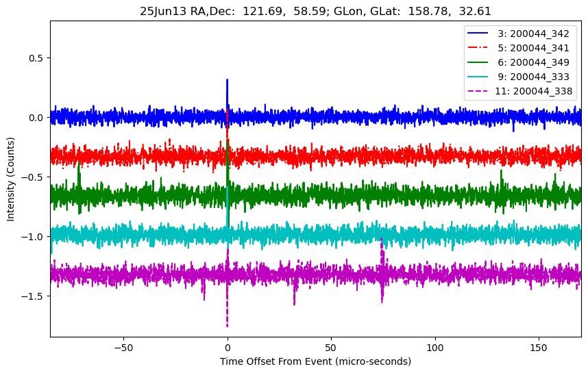This screenshot has height=373, width=588.
Task: Click the y-axis tick label −1.0
Action: pyautogui.click(x=33, y=237)
